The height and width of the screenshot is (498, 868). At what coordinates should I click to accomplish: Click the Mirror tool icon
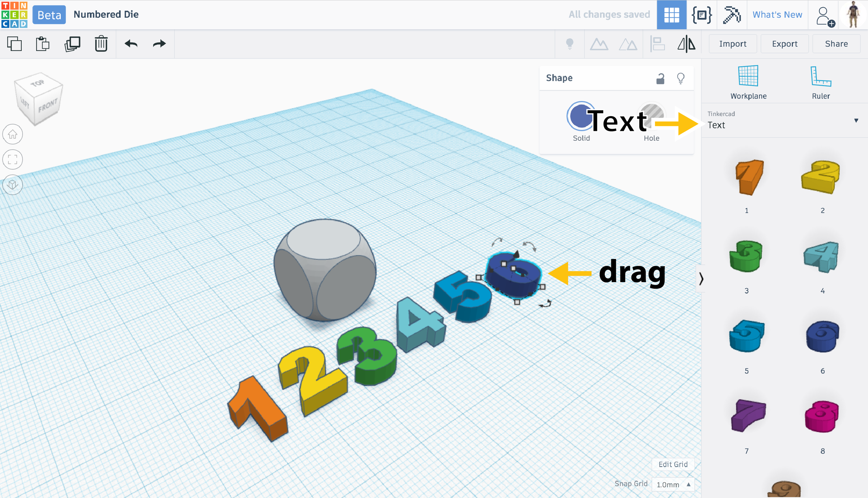point(686,44)
